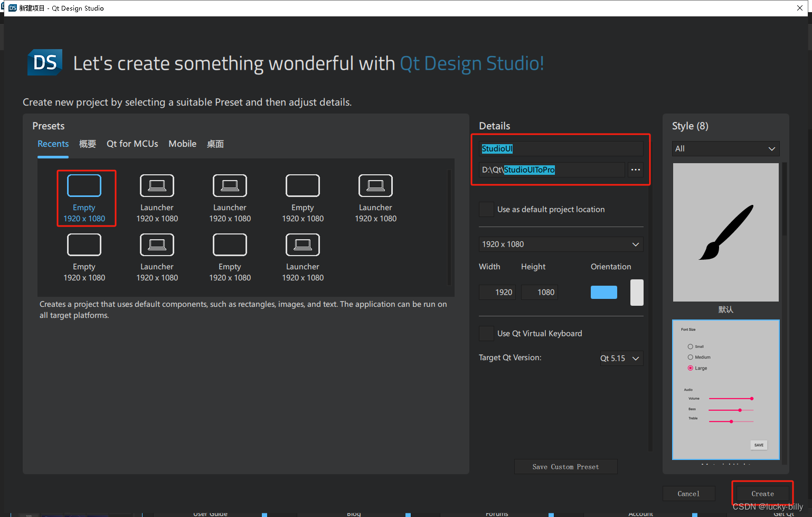Select the second-row Launcher preset next to the first Empty
The height and width of the screenshot is (517, 812).
(157, 258)
